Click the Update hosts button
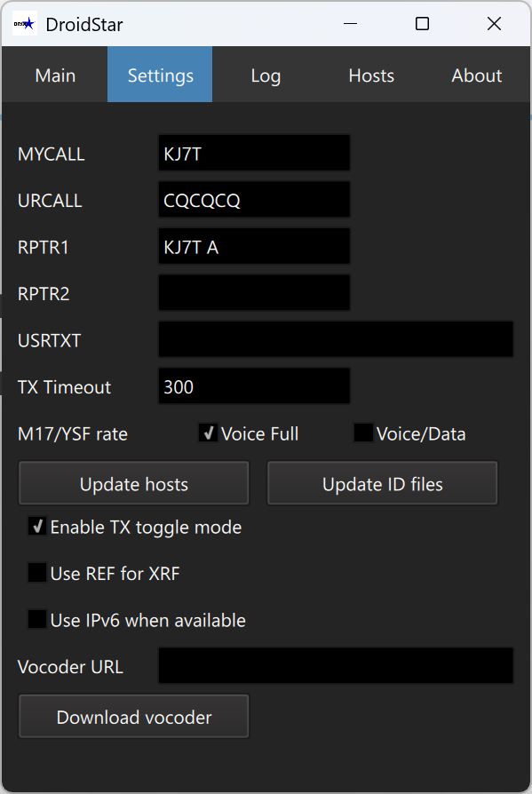This screenshot has height=794, width=532. pyautogui.click(x=132, y=483)
